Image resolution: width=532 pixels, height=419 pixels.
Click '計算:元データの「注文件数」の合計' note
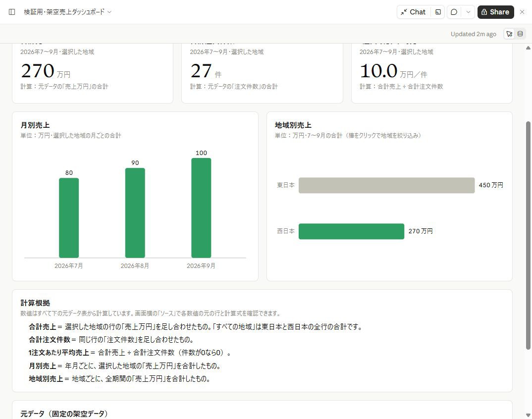[x=234, y=87]
